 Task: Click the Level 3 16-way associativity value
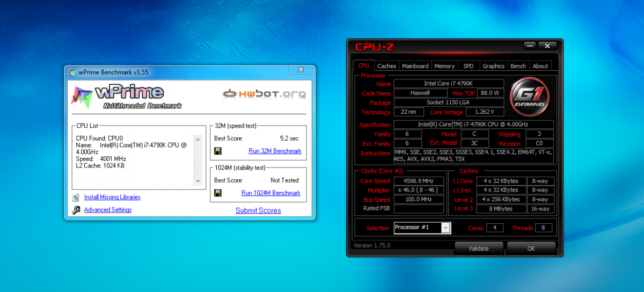[x=539, y=209]
